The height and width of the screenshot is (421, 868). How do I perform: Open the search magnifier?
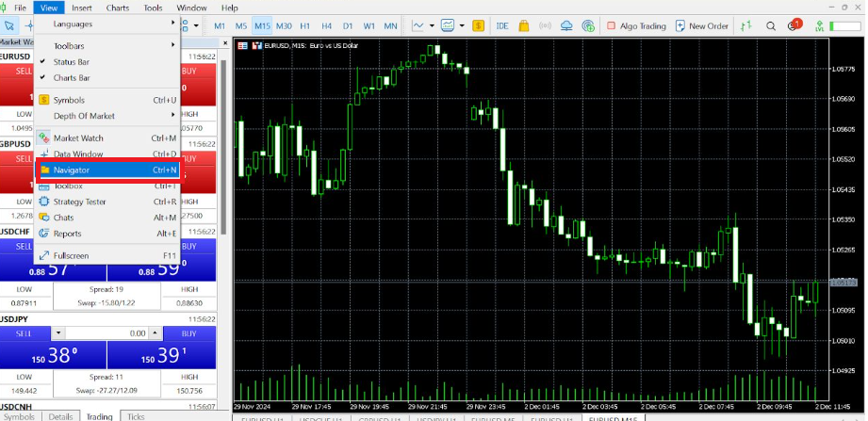(771, 25)
